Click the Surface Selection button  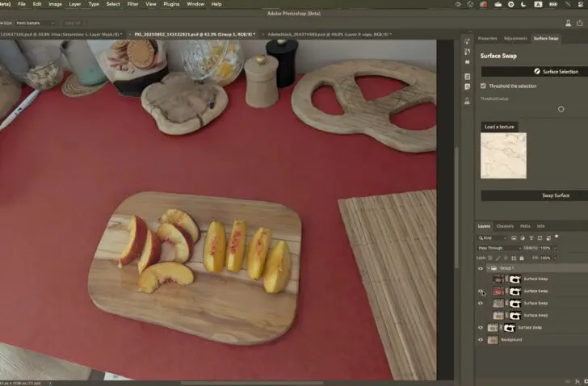click(535, 72)
